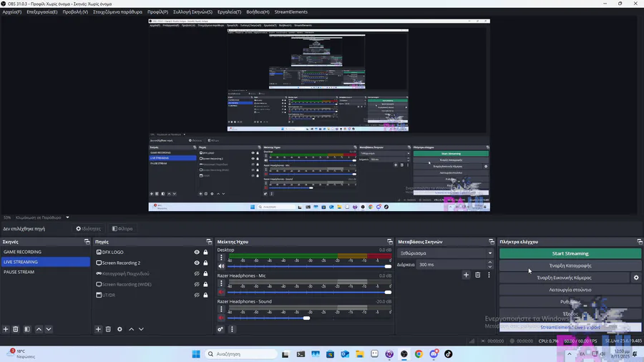Undock the Μεταβάσεις Σκηνών panel
Viewport: 644px width, 362px height.
pyautogui.click(x=491, y=242)
